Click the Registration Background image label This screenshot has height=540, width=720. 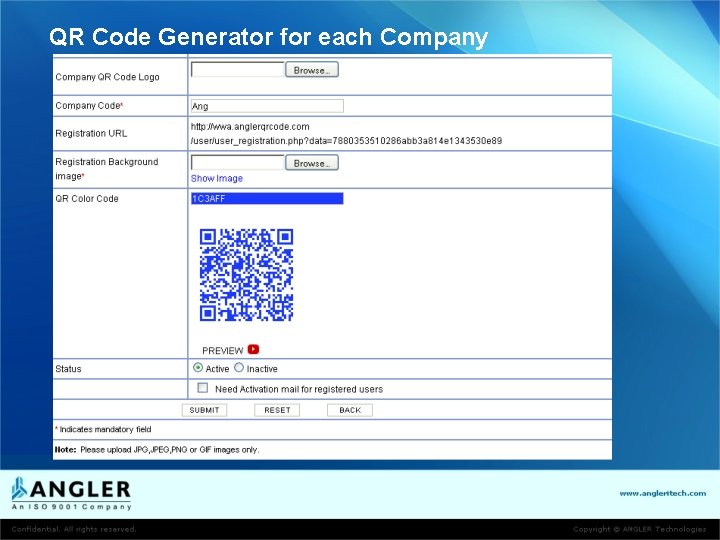pyautogui.click(x=107, y=169)
